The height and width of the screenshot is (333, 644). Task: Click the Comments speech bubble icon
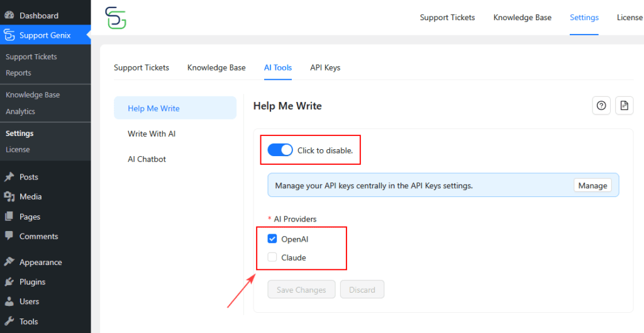point(9,236)
